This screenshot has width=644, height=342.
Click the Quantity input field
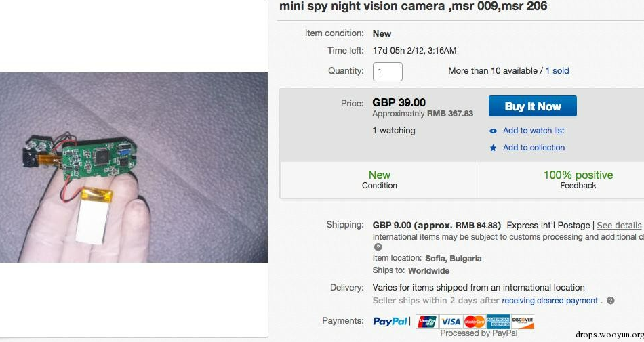click(388, 71)
